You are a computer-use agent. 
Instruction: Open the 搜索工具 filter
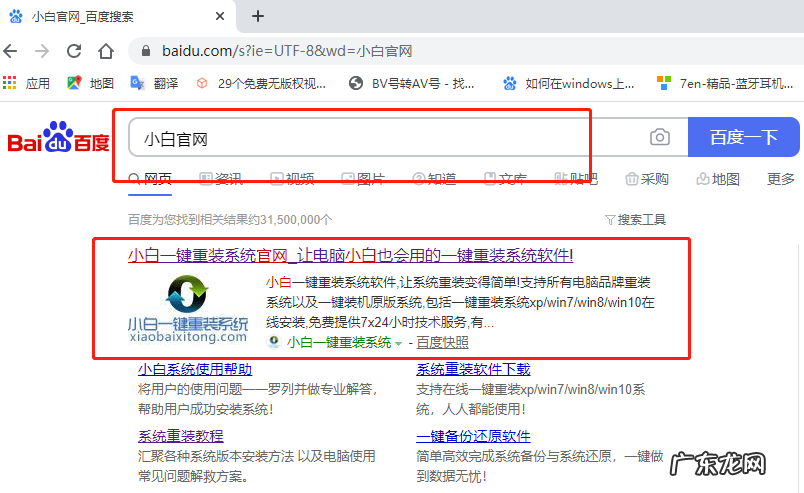(x=635, y=220)
